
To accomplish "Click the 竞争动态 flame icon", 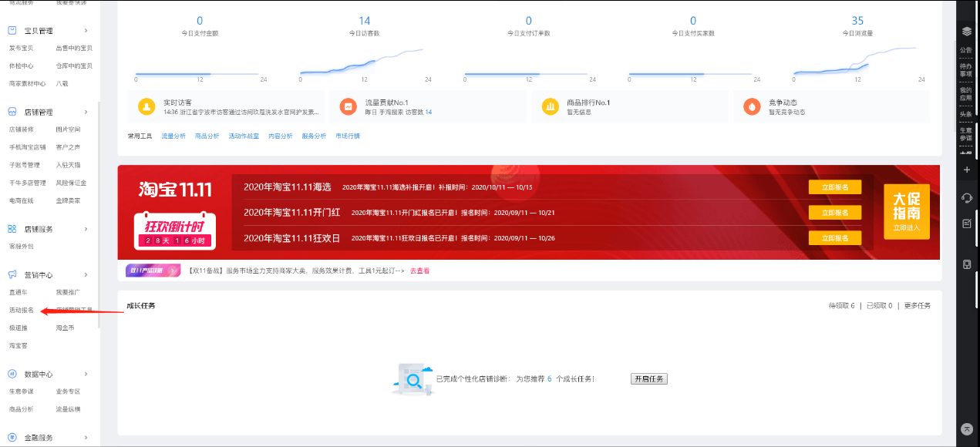I will pos(751,107).
